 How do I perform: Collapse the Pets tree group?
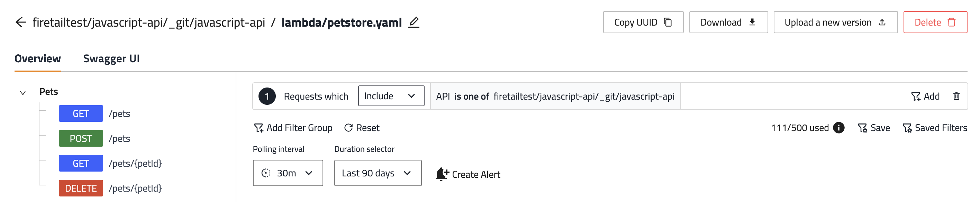click(23, 92)
